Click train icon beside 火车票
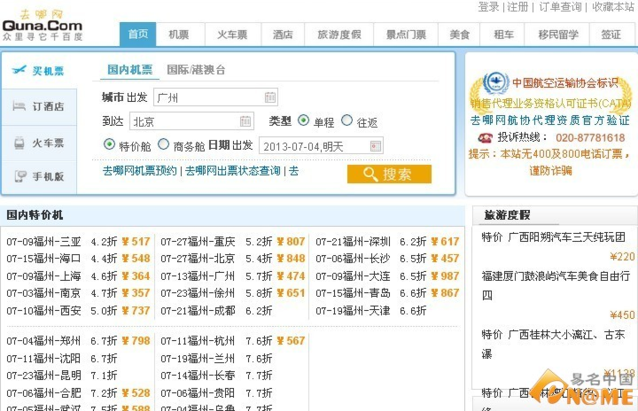 click(19, 143)
